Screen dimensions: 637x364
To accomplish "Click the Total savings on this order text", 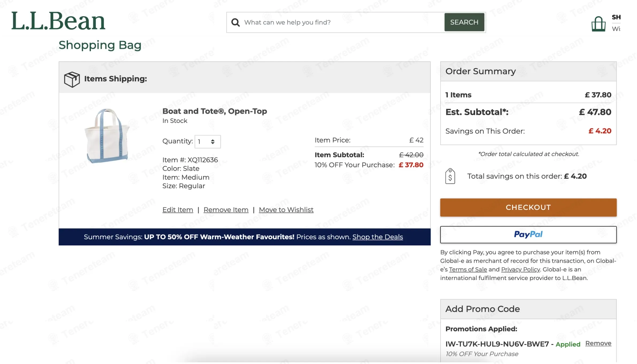I will (527, 176).
